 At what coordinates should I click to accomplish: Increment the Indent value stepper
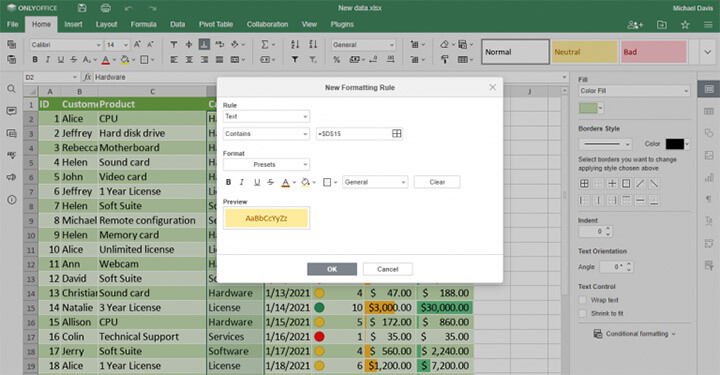click(x=608, y=229)
